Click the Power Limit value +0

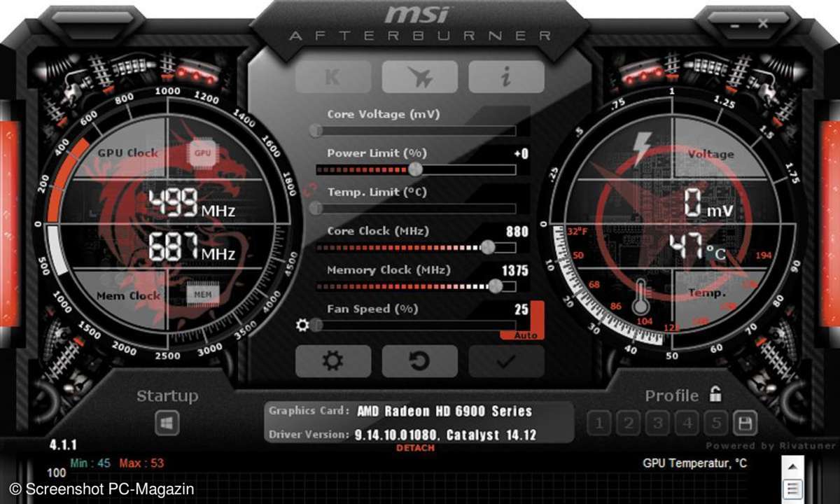tap(521, 153)
